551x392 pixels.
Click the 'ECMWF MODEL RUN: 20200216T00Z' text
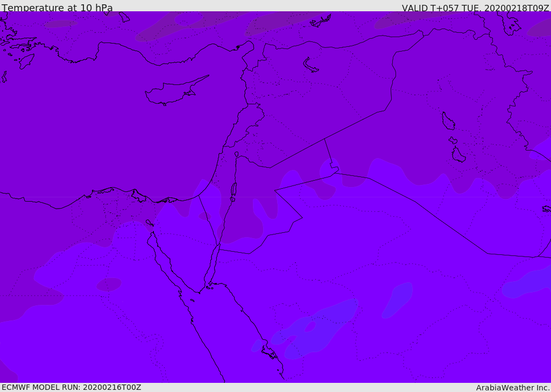tap(72, 387)
